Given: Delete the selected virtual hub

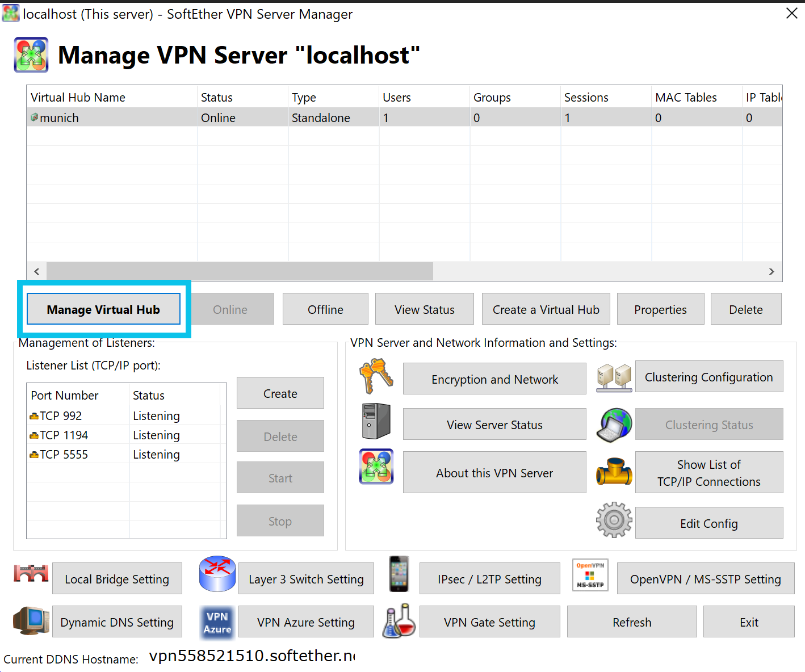Looking at the screenshot, I should (x=746, y=309).
